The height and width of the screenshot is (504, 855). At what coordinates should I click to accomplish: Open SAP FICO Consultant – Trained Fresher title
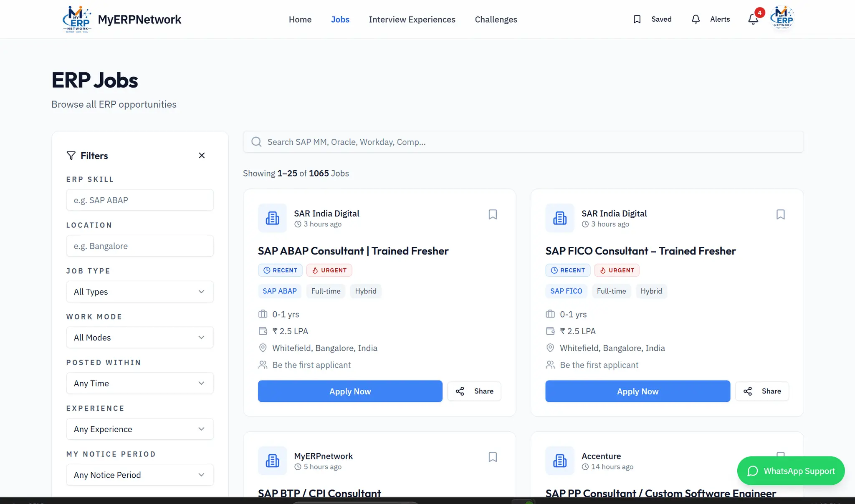pos(640,251)
